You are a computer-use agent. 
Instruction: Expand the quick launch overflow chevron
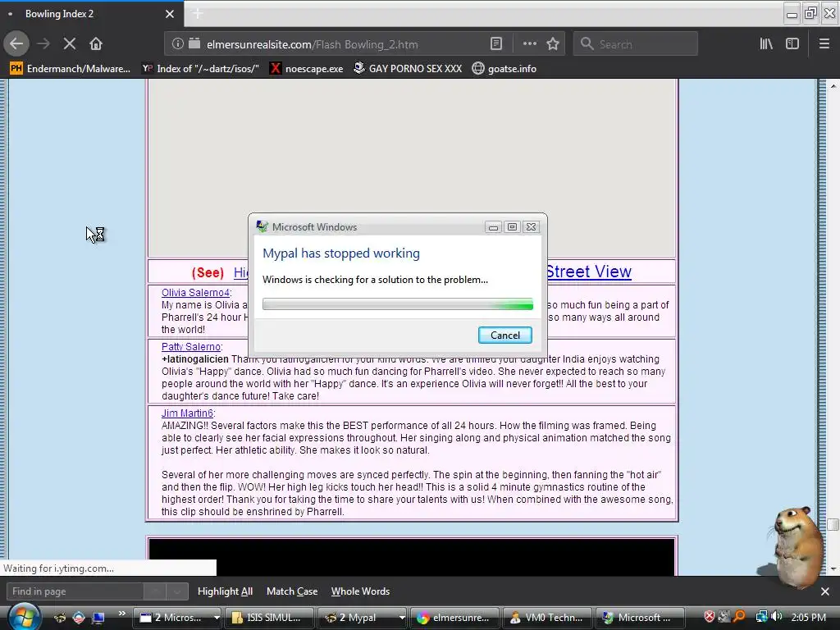coord(122,614)
